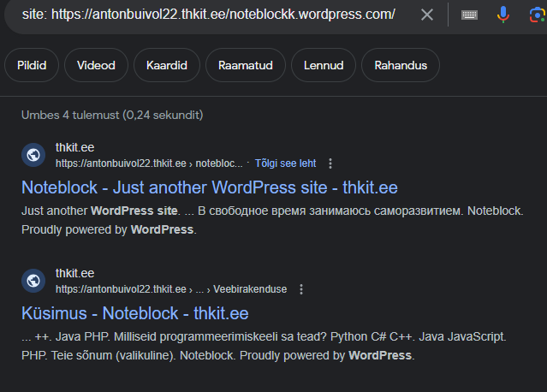Start voice search with the microphone icon
Screen dimensions: 547x392
[502, 15]
